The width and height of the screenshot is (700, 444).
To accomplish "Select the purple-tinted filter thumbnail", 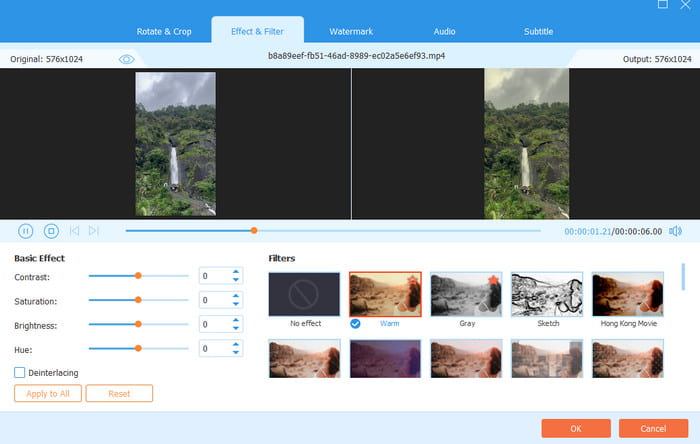I will click(385, 359).
